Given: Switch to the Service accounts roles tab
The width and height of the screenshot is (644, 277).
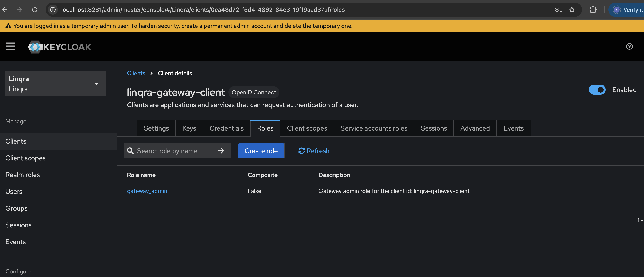Looking at the screenshot, I should [x=374, y=128].
